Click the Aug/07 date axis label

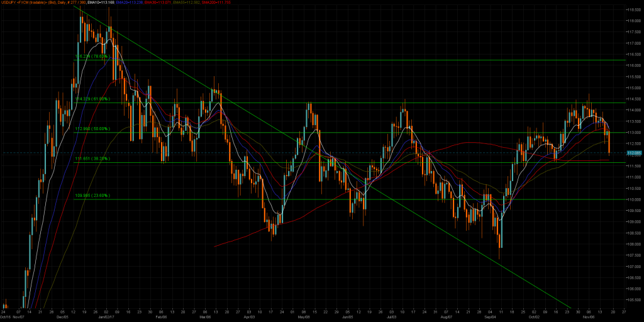[445, 317]
